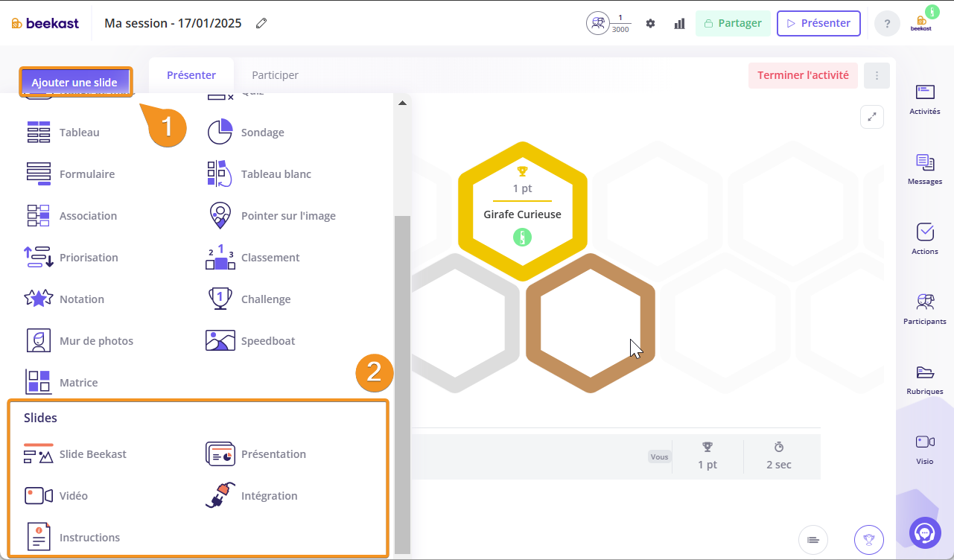This screenshot has height=560, width=954.
Task: Select the Notation stars icon
Action: click(38, 299)
